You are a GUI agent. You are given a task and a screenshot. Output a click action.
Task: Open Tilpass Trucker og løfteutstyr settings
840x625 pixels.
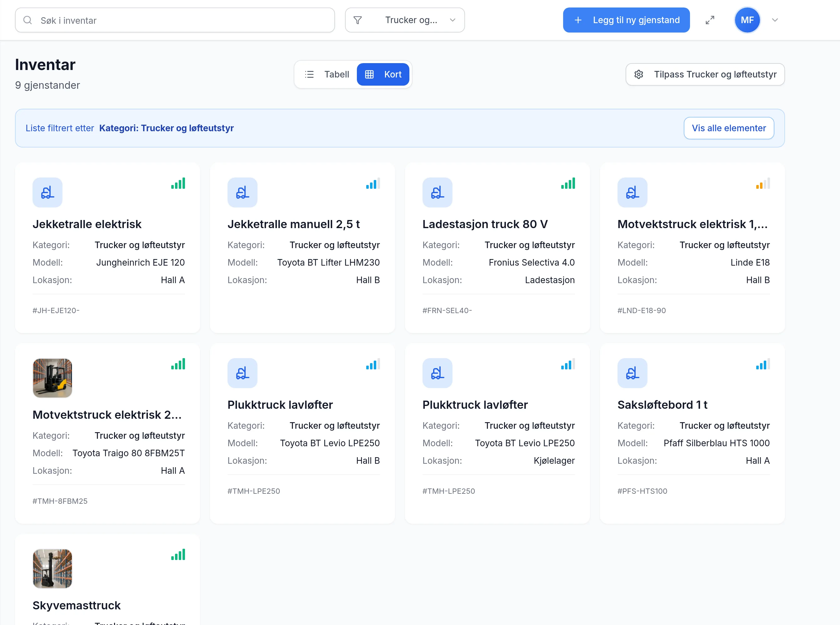pos(705,74)
